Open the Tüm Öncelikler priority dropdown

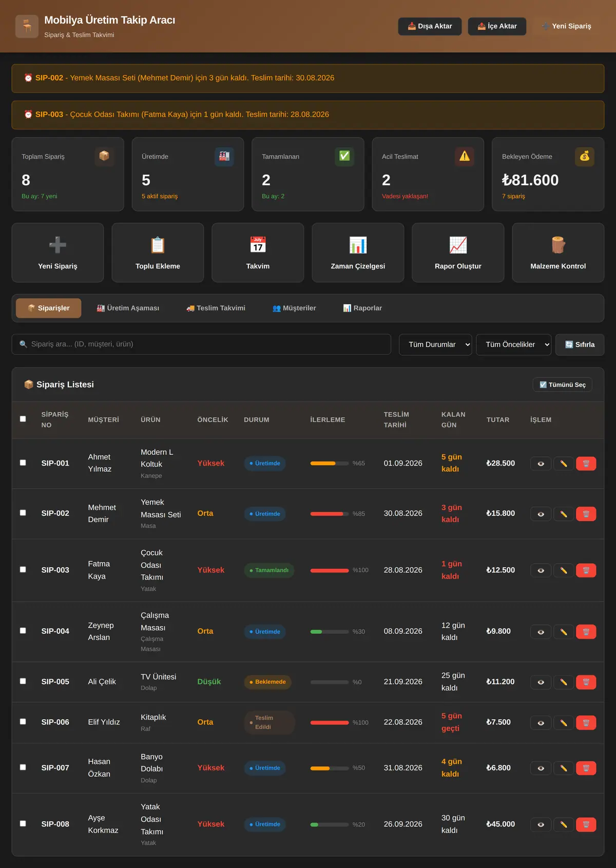[514, 344]
